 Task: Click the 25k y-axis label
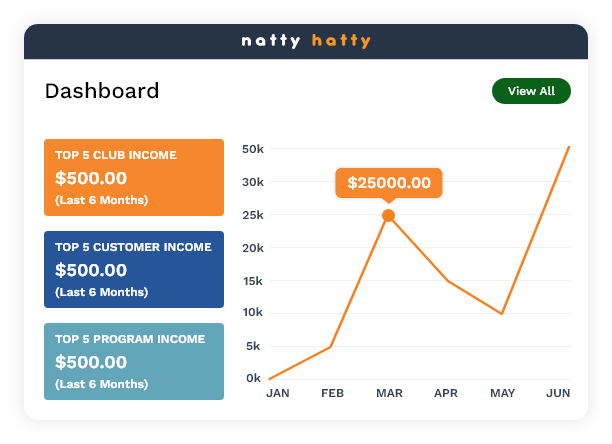tap(252, 215)
